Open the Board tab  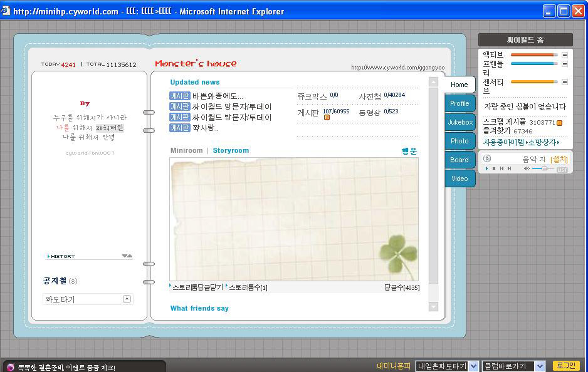coord(459,160)
